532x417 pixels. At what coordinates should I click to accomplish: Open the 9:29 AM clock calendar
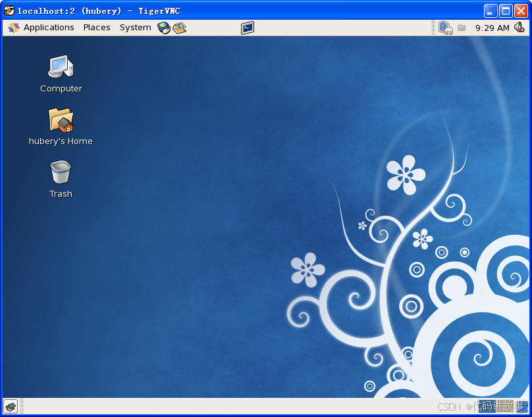coord(492,28)
